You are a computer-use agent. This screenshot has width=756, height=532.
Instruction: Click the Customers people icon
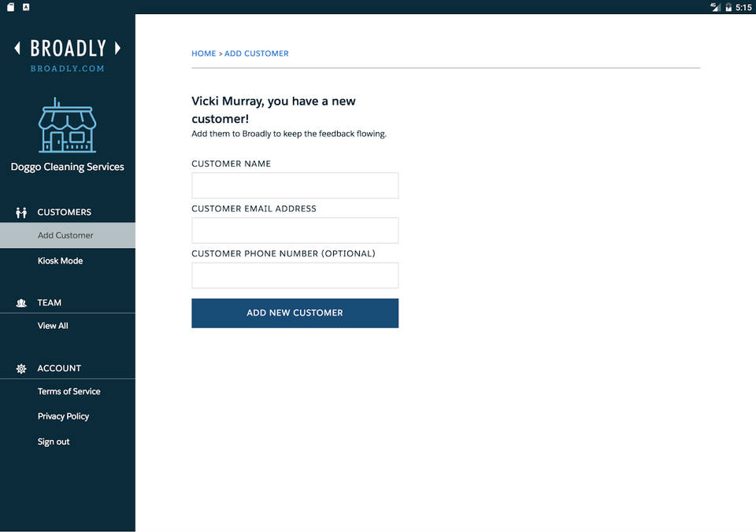(x=21, y=212)
